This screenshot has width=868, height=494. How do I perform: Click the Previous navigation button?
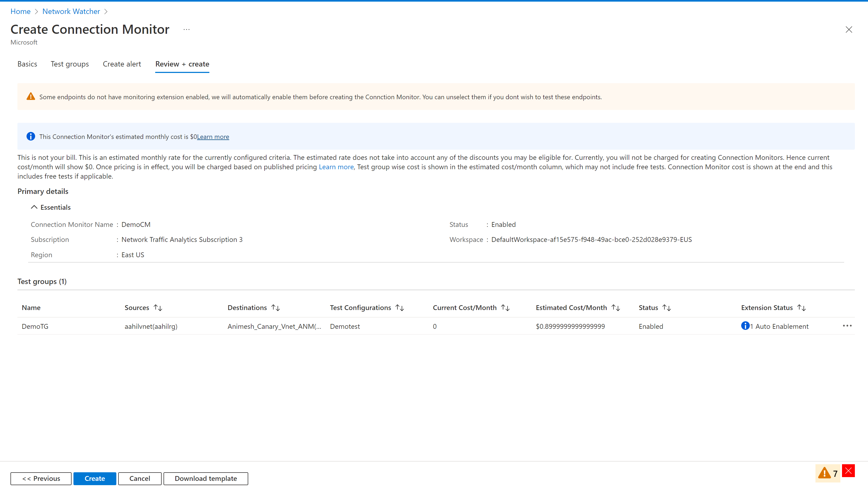pyautogui.click(x=40, y=478)
